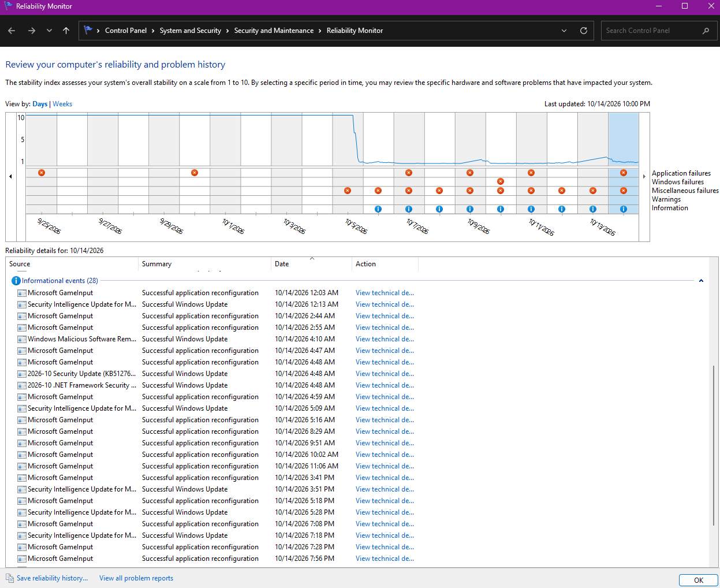Click the information icon for 10/6/2026

378,209
